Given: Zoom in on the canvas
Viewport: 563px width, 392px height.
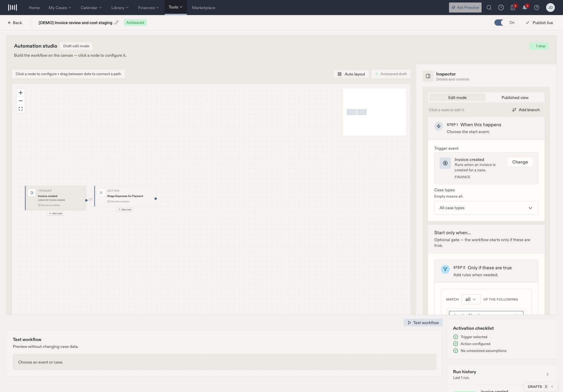Looking at the screenshot, I should pos(21,93).
